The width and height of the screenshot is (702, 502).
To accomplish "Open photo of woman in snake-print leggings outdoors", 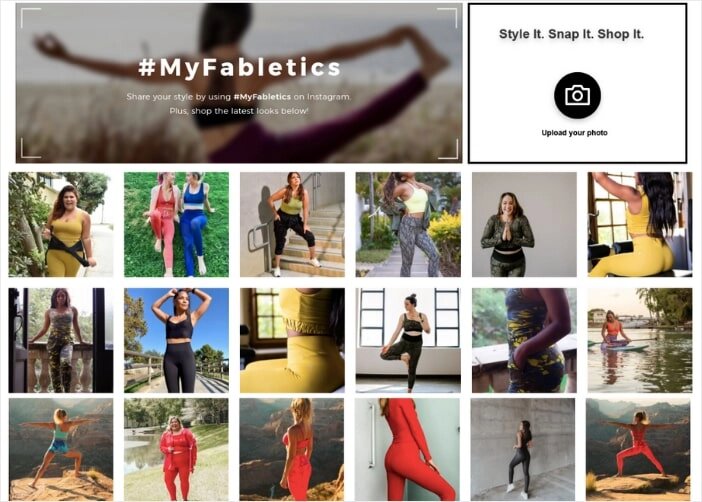I will coord(408,224).
